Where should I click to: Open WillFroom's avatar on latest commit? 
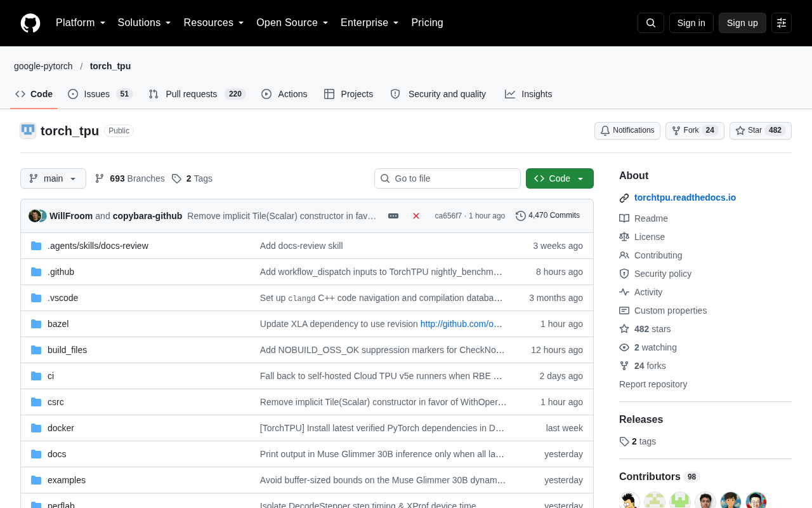(x=34, y=216)
